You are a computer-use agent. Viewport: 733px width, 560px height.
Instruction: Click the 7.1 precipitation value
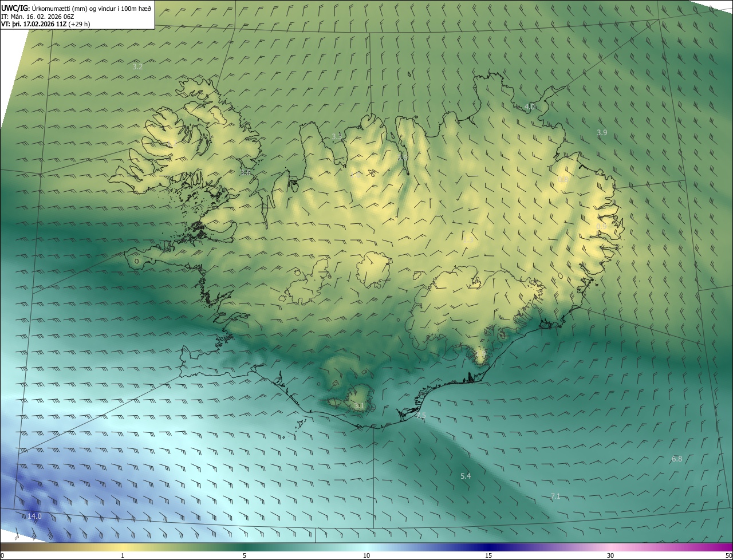(x=555, y=496)
